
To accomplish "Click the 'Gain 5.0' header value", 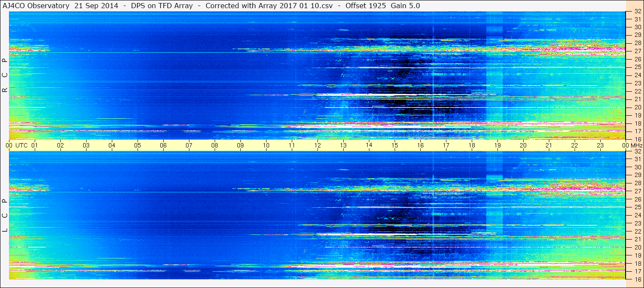I will pyautogui.click(x=405, y=6).
